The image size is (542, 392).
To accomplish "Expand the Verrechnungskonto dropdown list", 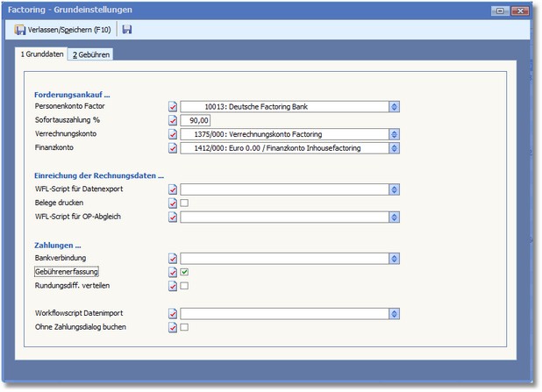I will point(395,134).
